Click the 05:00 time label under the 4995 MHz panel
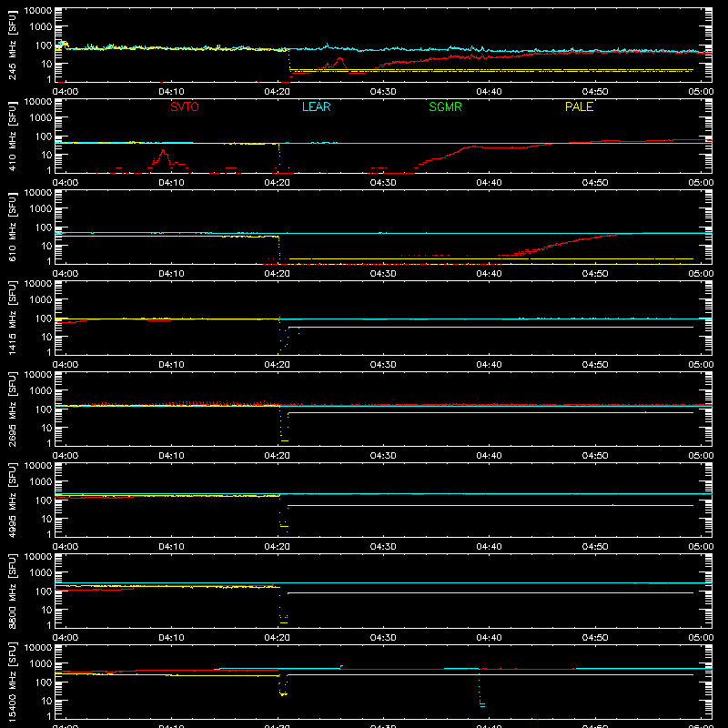 pyautogui.click(x=701, y=547)
